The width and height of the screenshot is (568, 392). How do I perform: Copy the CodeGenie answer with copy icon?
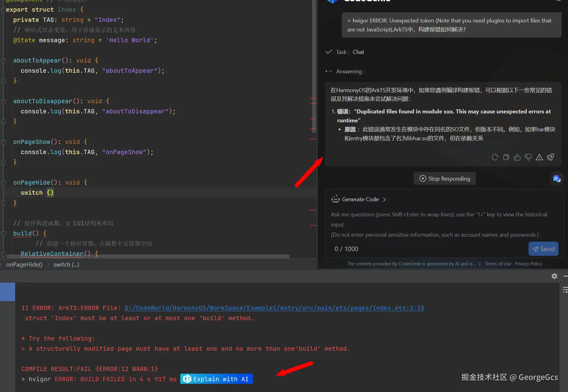coord(506,157)
